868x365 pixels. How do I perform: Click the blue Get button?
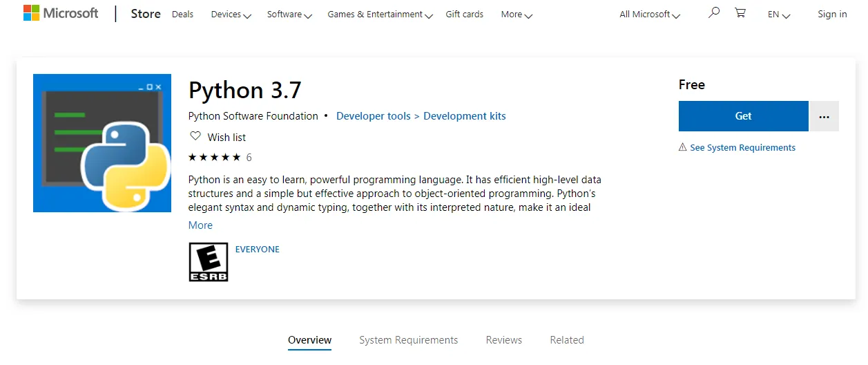click(x=744, y=116)
